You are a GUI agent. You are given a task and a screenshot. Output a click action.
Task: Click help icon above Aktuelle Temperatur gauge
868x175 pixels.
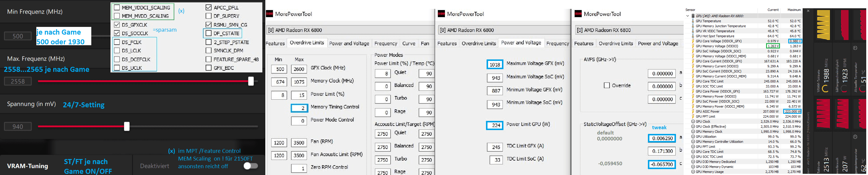[x=855, y=48]
